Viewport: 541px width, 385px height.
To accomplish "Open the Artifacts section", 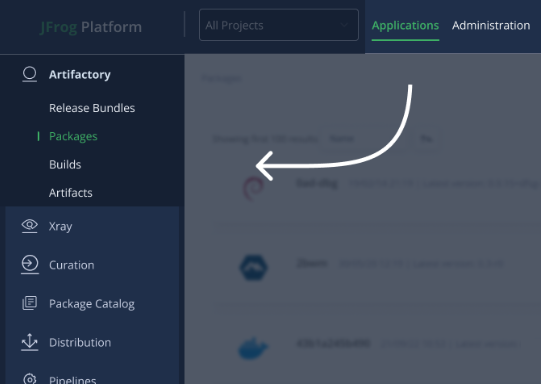I will [71, 193].
